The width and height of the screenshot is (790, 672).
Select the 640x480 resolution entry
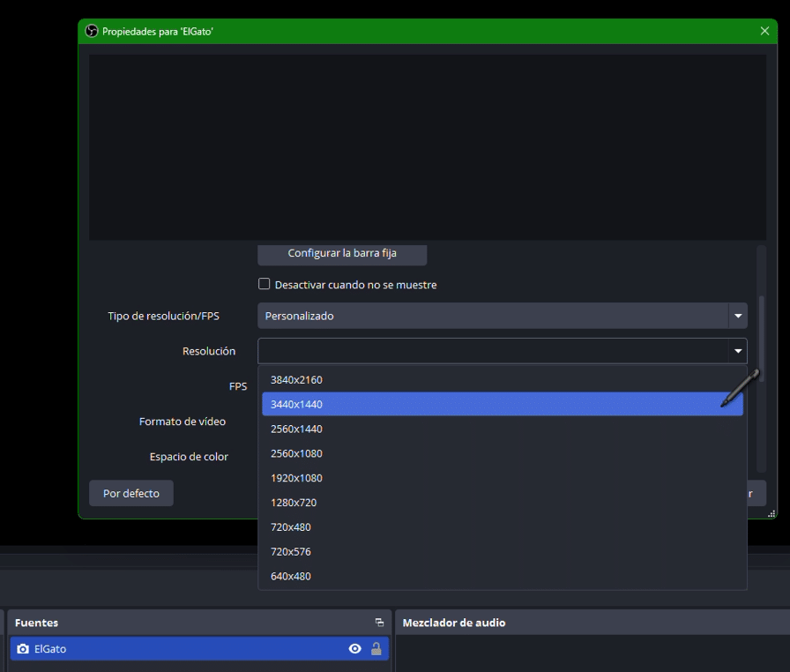[291, 576]
